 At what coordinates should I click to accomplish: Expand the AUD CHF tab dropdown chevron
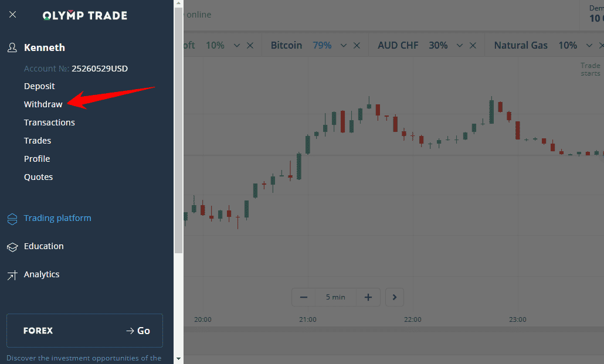(460, 46)
